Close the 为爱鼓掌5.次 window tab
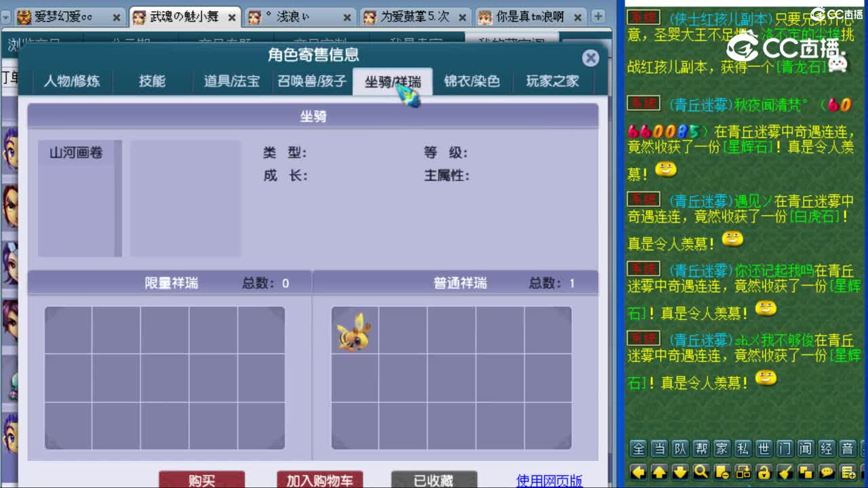 462,18
